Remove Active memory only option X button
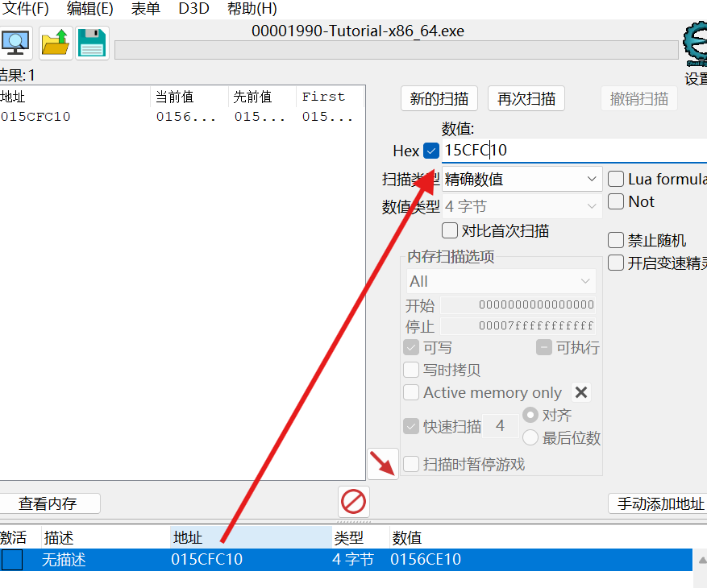This screenshot has height=588, width=707. pyautogui.click(x=581, y=392)
